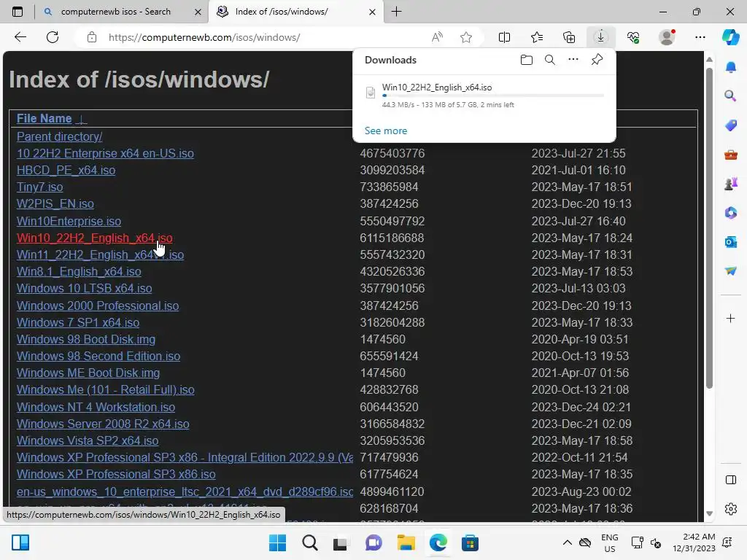This screenshot has width=747, height=560.
Task: Open Copilot sidebar
Action: pyautogui.click(x=731, y=37)
